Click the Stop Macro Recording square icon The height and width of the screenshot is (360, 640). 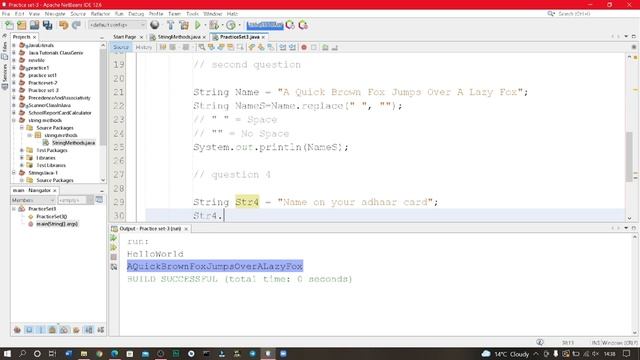[x=313, y=47]
